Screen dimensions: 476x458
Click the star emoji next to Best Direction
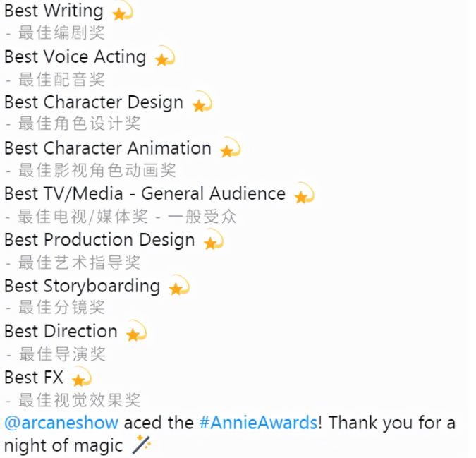click(x=136, y=331)
